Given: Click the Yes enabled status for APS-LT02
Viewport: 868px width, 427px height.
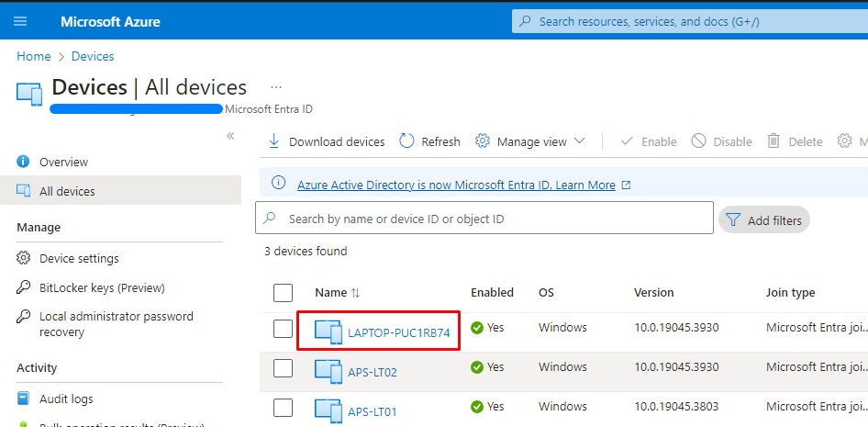Looking at the screenshot, I should pos(487,366).
